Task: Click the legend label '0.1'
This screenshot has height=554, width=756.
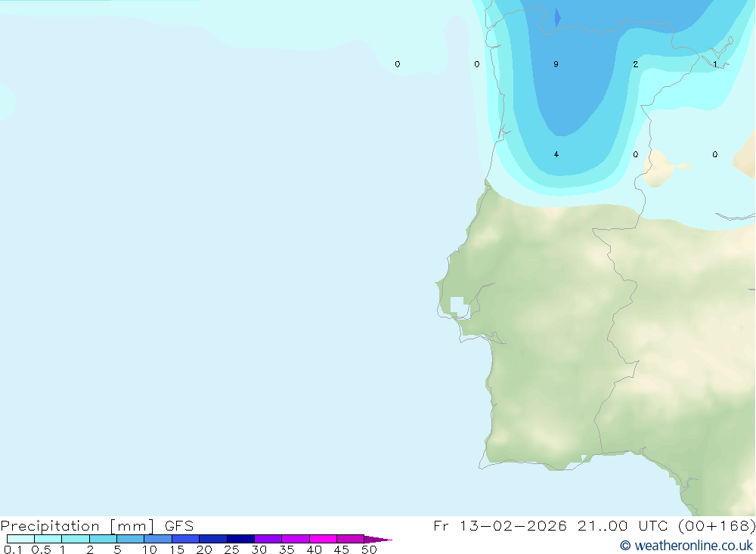Action: (13, 549)
